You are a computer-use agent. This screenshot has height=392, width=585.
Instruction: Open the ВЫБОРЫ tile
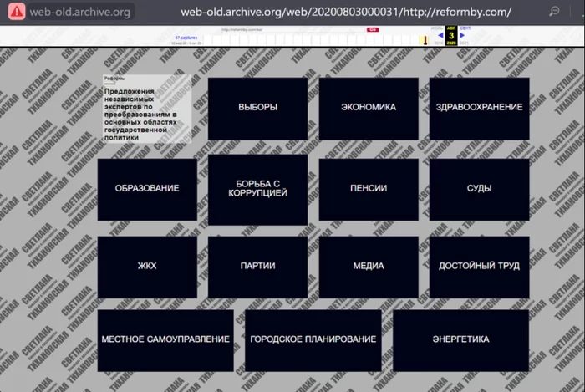pyautogui.click(x=257, y=109)
